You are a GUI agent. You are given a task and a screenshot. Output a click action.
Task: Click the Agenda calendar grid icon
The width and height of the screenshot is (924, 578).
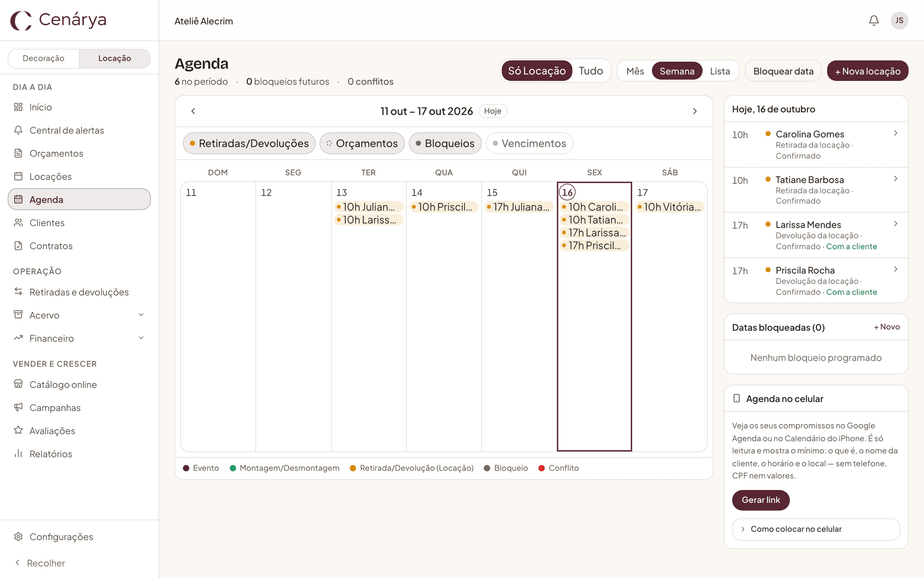(x=18, y=199)
